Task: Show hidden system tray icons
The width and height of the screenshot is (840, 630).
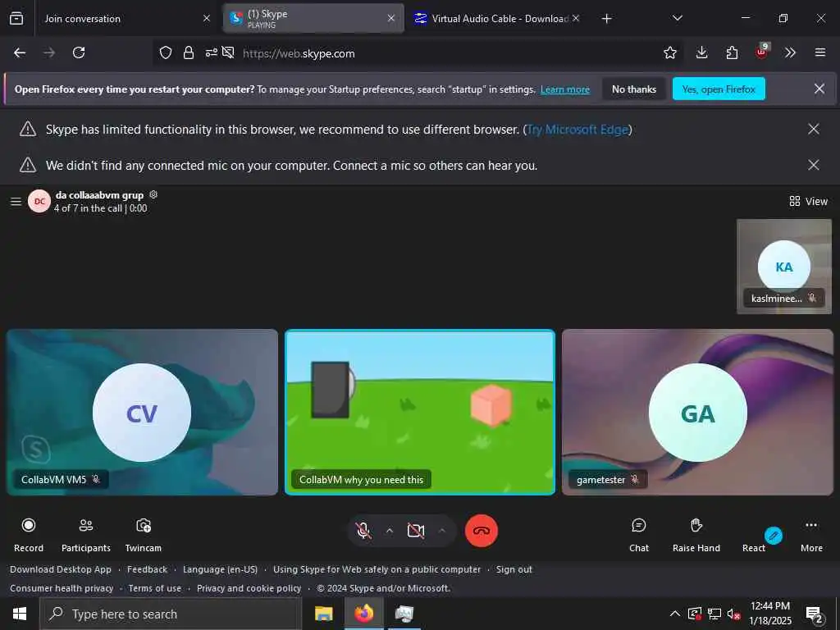Action: click(675, 614)
